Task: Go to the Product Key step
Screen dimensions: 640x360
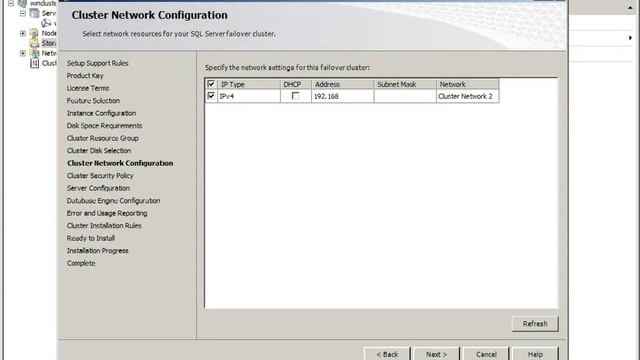Action: 85,76
